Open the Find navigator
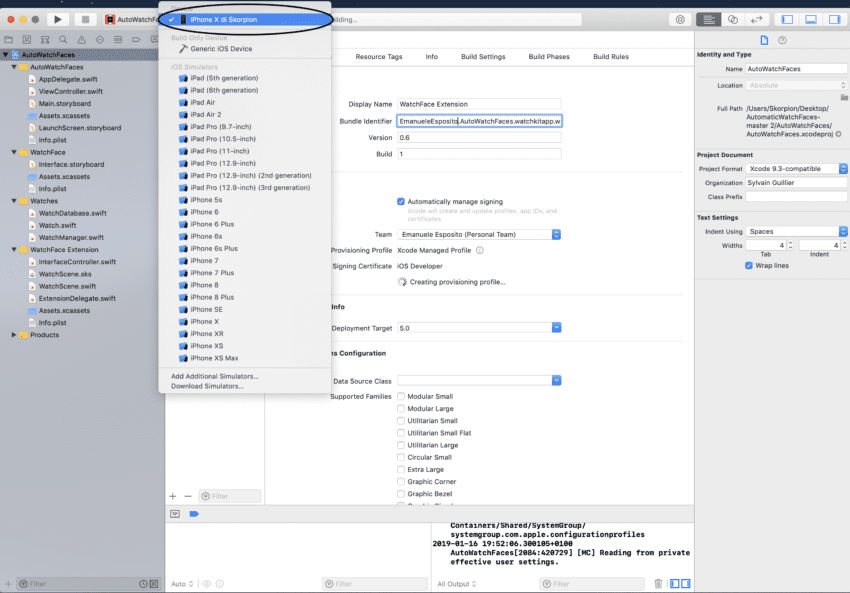This screenshot has width=850, height=593. pos(63,40)
